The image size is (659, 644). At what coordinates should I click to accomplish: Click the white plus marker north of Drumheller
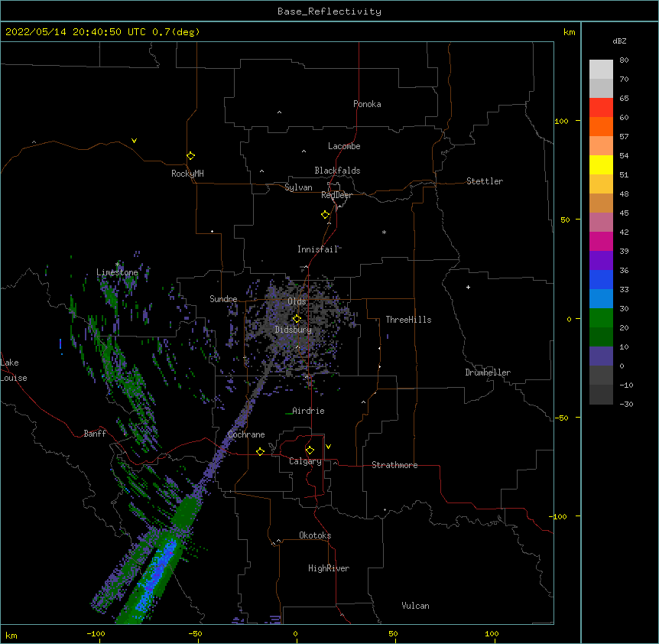click(468, 287)
